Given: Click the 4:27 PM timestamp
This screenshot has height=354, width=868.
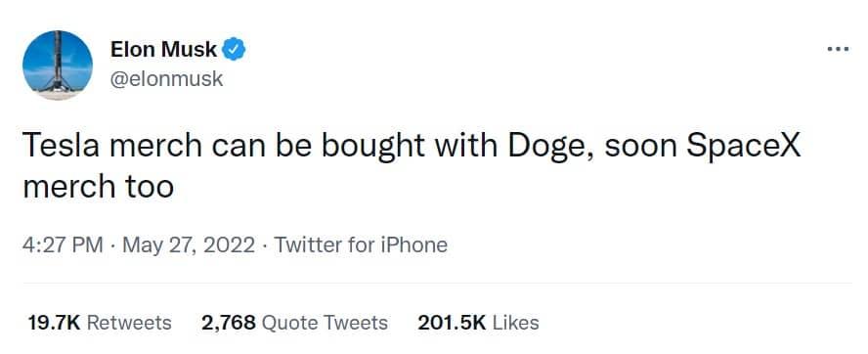Looking at the screenshot, I should [63, 244].
